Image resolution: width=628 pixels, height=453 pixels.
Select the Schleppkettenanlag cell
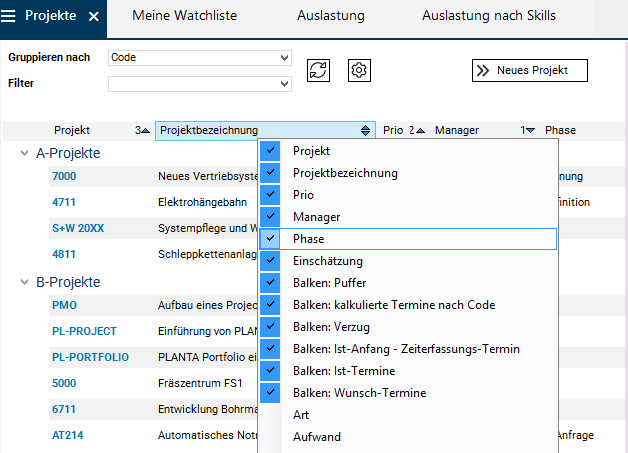[x=207, y=254]
